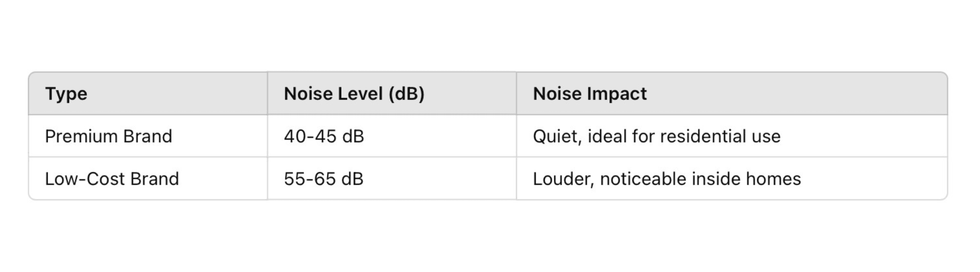Select "Quiet, ideal for residential use" cell
Image resolution: width=980 pixels, height=272 pixels.
click(656, 136)
